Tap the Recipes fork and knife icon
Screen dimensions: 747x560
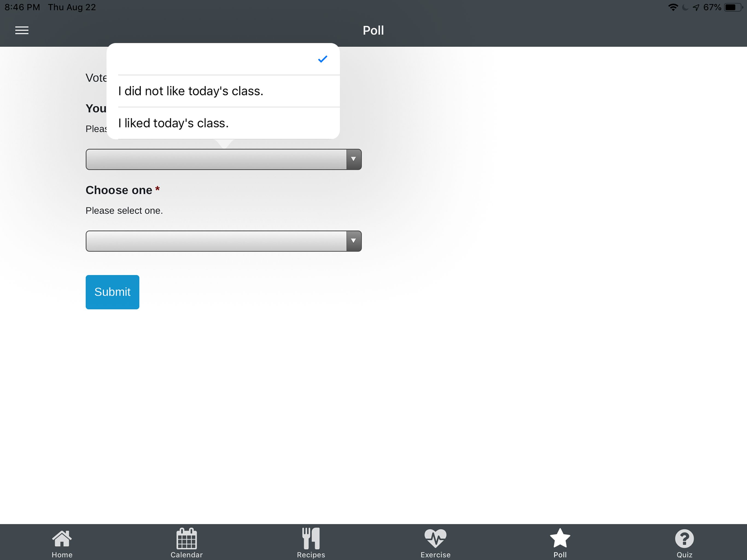[311, 538]
